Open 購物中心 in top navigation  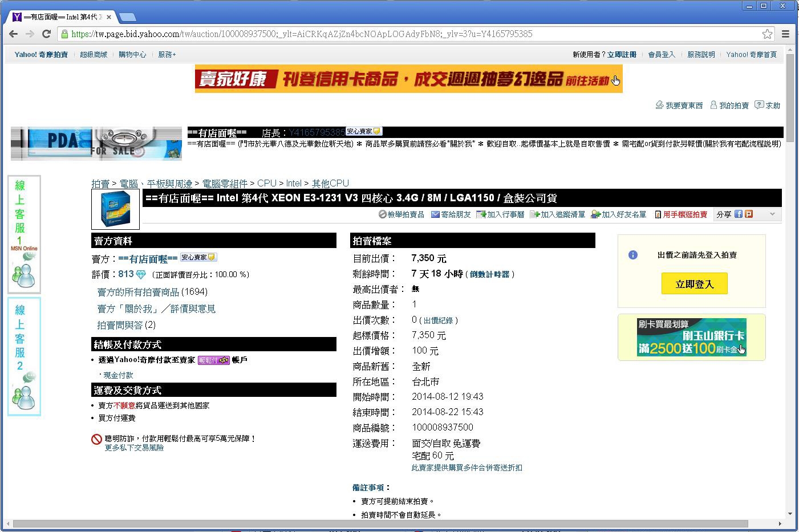pyautogui.click(x=132, y=55)
